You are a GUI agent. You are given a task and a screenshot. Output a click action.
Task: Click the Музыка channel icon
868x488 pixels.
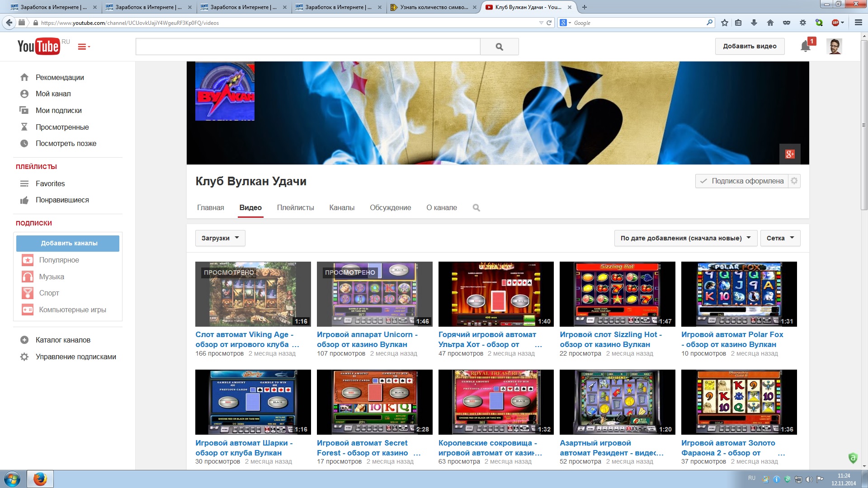[28, 277]
